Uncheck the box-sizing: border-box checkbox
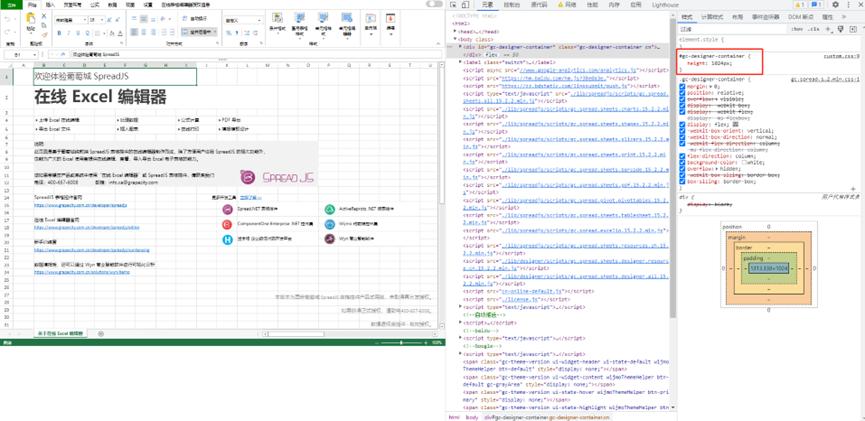The image size is (865, 421). tap(682, 181)
